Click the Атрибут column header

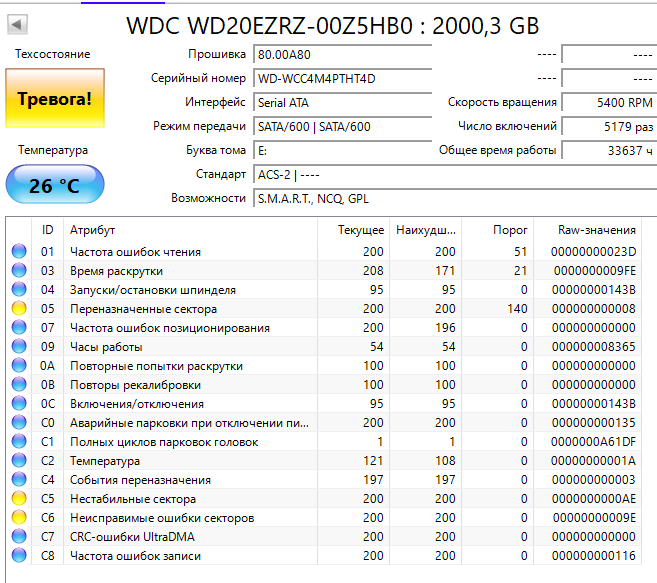[191, 230]
